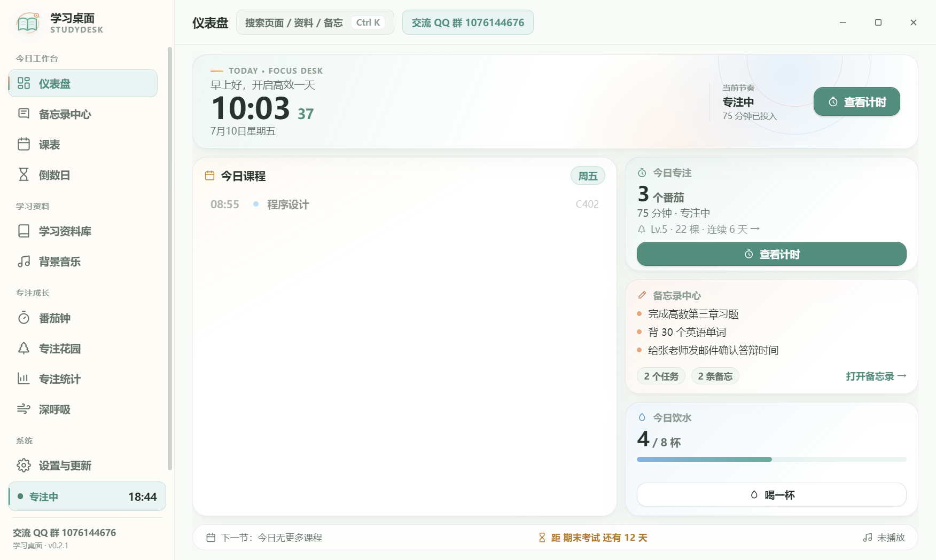The width and height of the screenshot is (936, 560).
Task: Click the 备忘录中心 note icon in the sidebar
Action: tap(24, 113)
